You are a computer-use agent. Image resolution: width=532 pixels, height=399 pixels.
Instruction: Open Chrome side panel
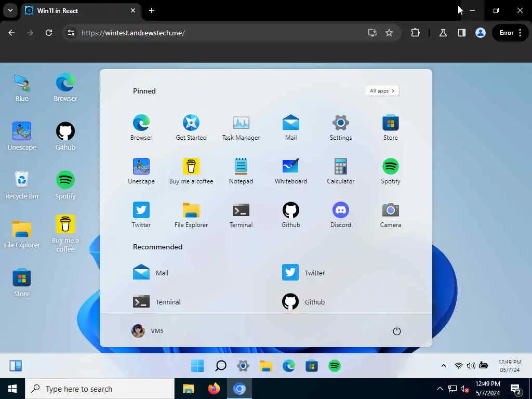[461, 33]
